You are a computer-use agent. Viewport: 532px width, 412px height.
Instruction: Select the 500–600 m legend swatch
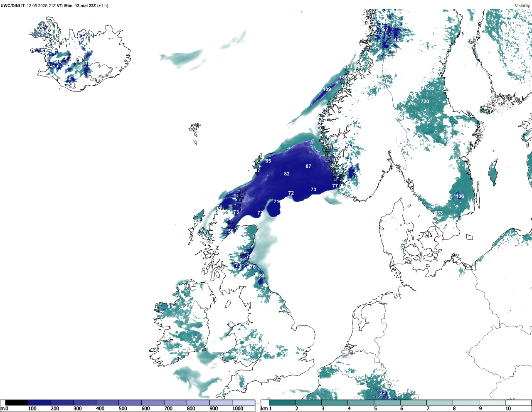[x=130, y=402]
